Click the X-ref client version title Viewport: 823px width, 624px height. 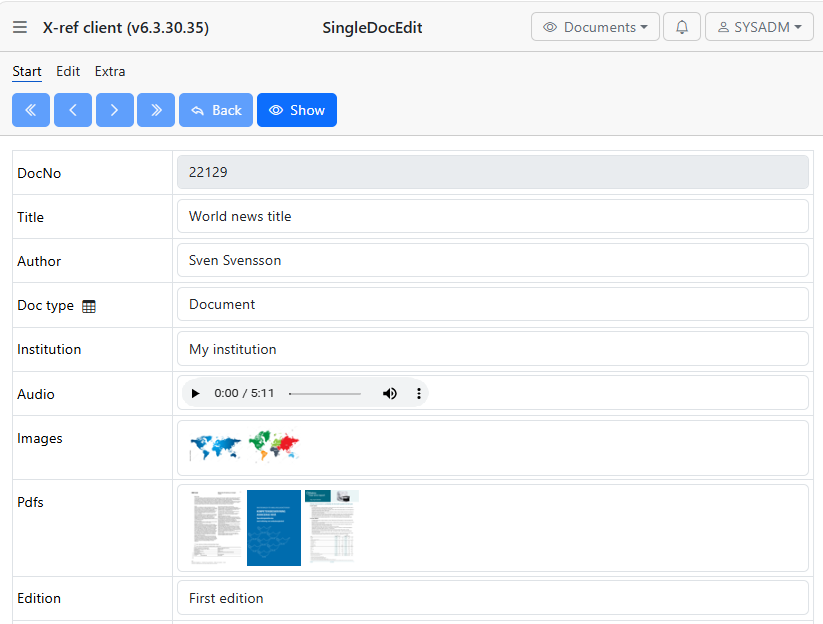tap(126, 27)
